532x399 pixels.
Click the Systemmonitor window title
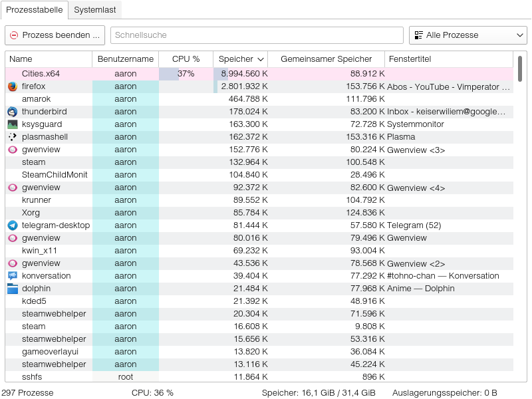coord(415,124)
